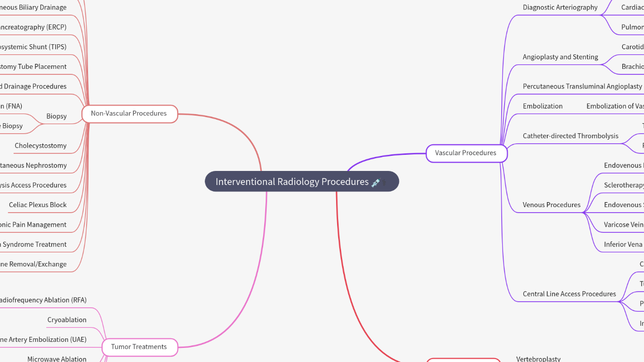The height and width of the screenshot is (362, 644).
Task: Select the central Interventional Radiology Procedures node
Action: coord(302,182)
